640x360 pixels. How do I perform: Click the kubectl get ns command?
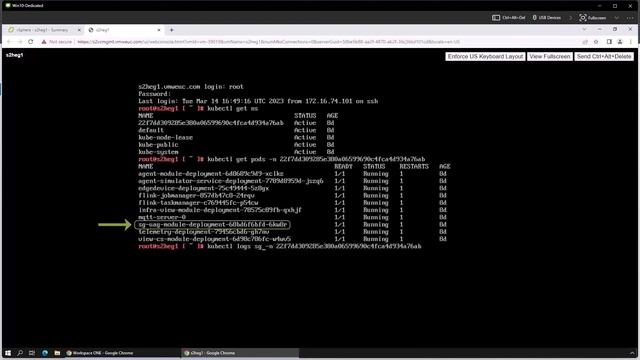233,109
